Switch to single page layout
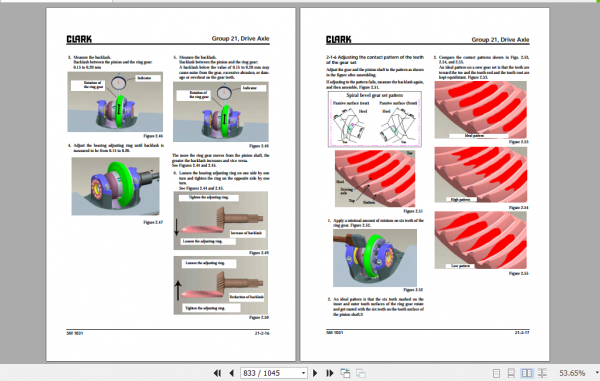The width and height of the screenshot is (600, 381). [x=496, y=373]
